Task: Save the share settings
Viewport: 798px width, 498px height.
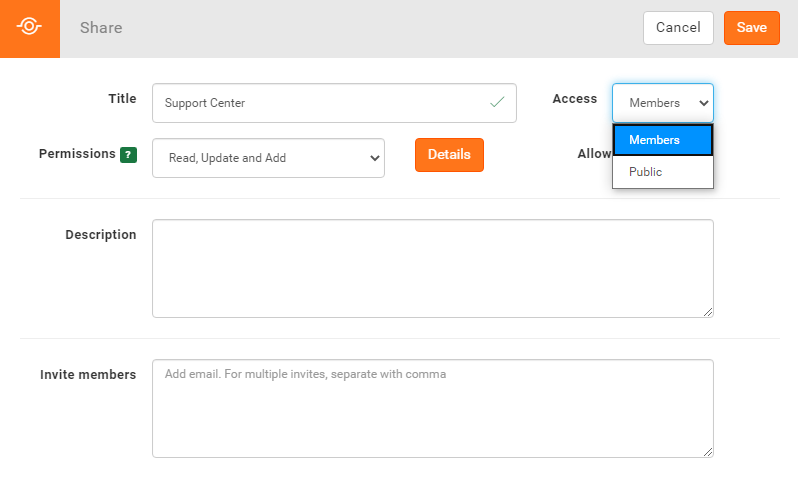Action: coord(751,28)
